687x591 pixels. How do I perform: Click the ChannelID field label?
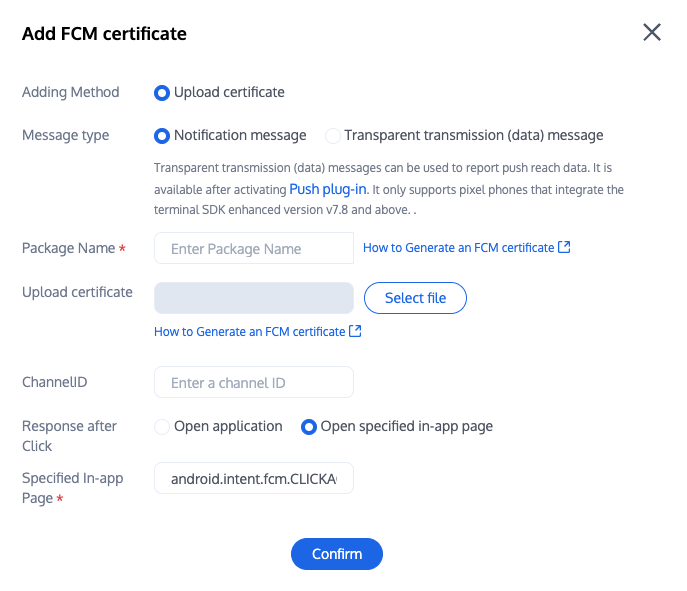coord(57,382)
